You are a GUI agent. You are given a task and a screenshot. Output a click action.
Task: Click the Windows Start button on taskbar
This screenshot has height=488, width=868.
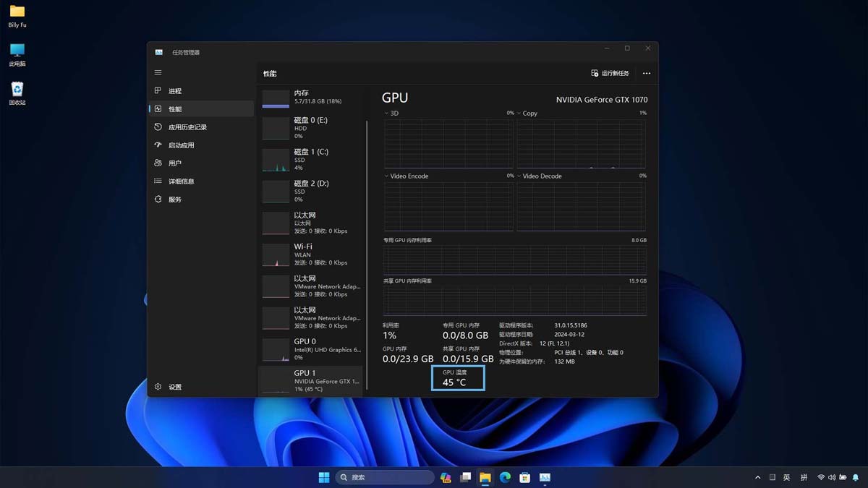(324, 477)
